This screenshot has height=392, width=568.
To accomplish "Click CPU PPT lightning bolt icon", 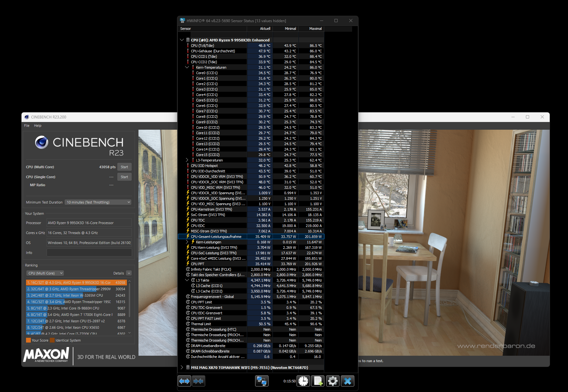I will pos(188,264).
